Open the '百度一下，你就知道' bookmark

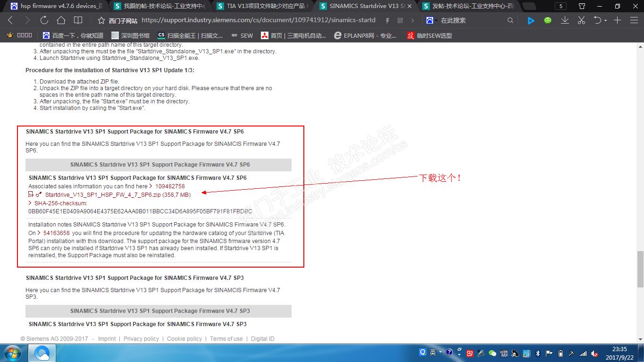73,35
